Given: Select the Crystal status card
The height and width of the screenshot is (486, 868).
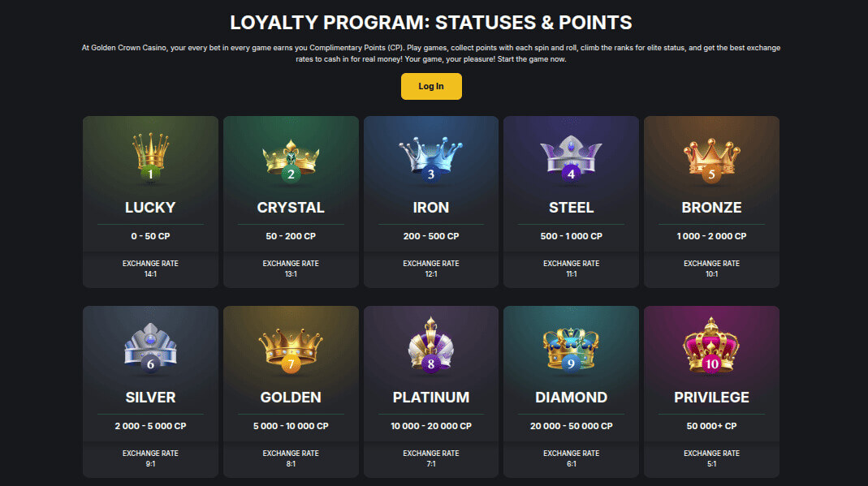Looking at the screenshot, I should (291, 201).
